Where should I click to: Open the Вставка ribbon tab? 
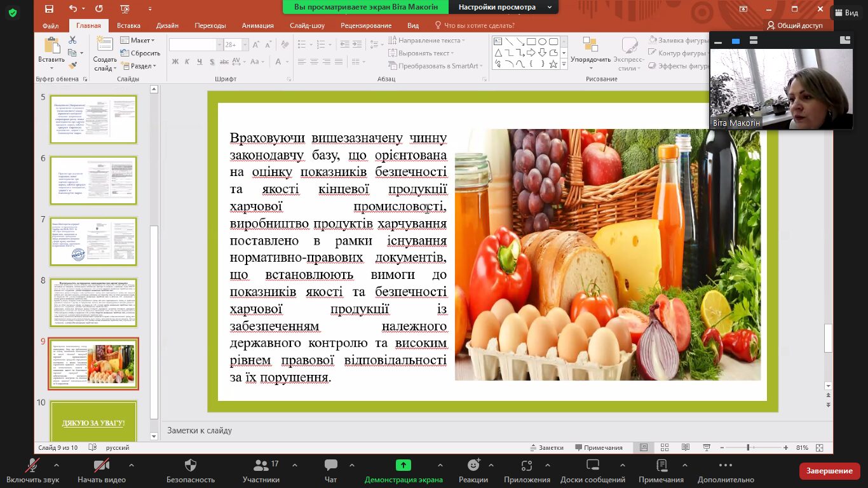(128, 25)
